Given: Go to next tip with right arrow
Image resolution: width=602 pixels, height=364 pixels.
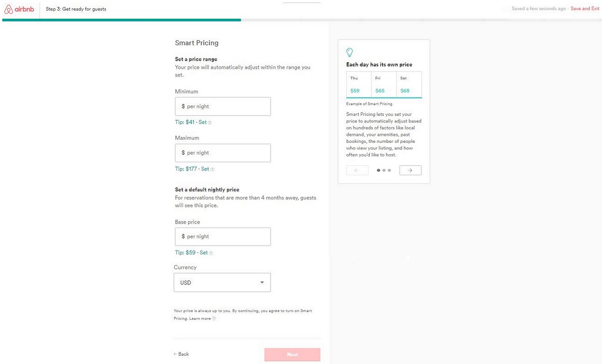Looking at the screenshot, I should pos(410,171).
